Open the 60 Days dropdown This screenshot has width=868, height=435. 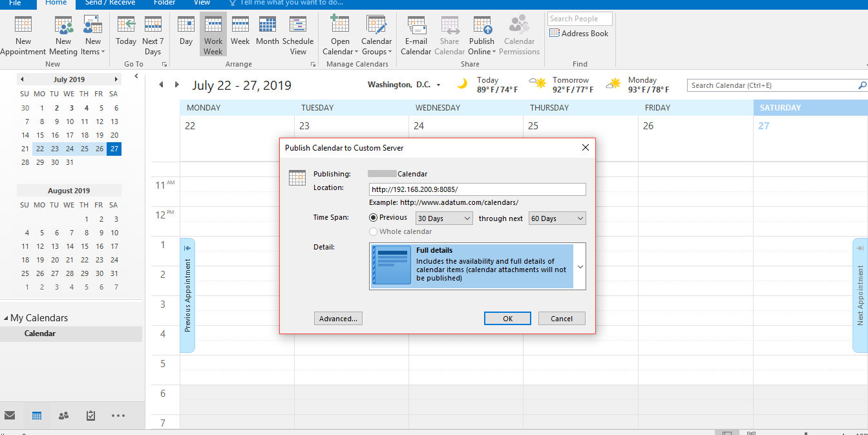[x=557, y=218]
